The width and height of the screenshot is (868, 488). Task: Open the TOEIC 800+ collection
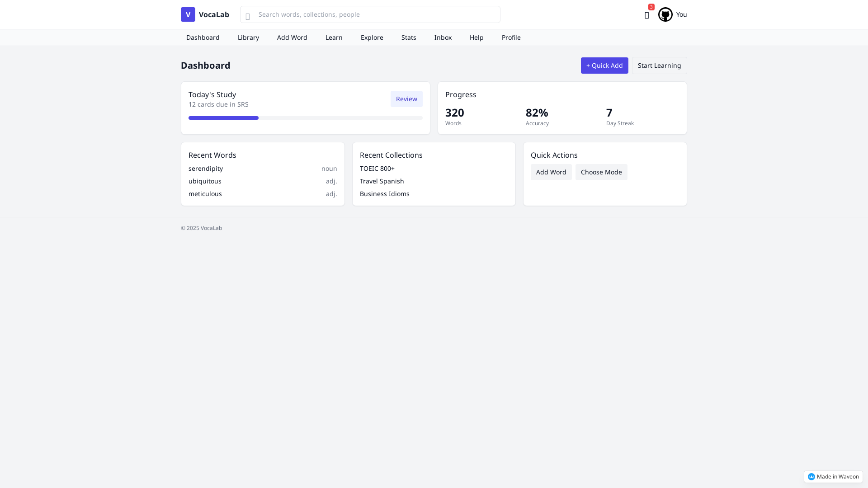377,169
